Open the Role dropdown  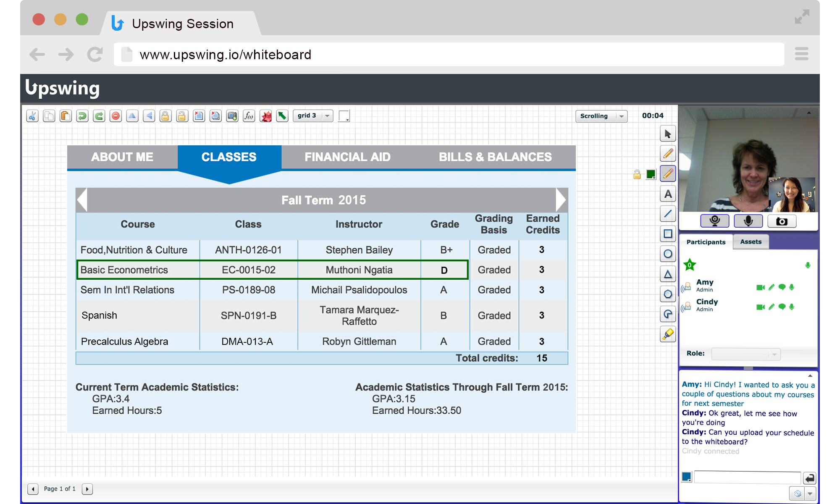pos(746,354)
